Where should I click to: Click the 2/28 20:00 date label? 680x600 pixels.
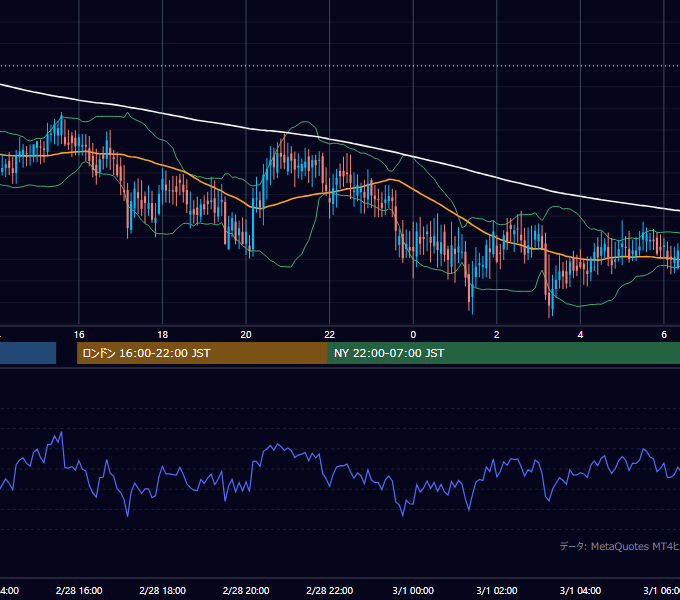click(x=246, y=590)
